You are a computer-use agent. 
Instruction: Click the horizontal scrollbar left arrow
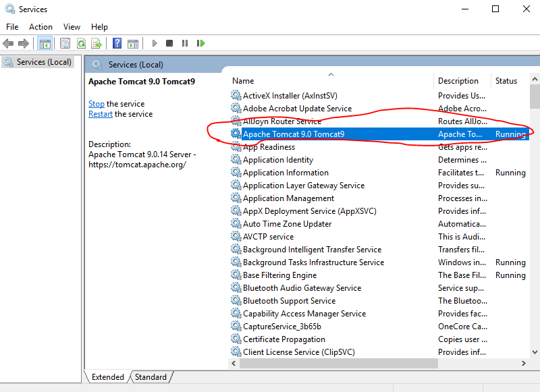tap(234, 363)
